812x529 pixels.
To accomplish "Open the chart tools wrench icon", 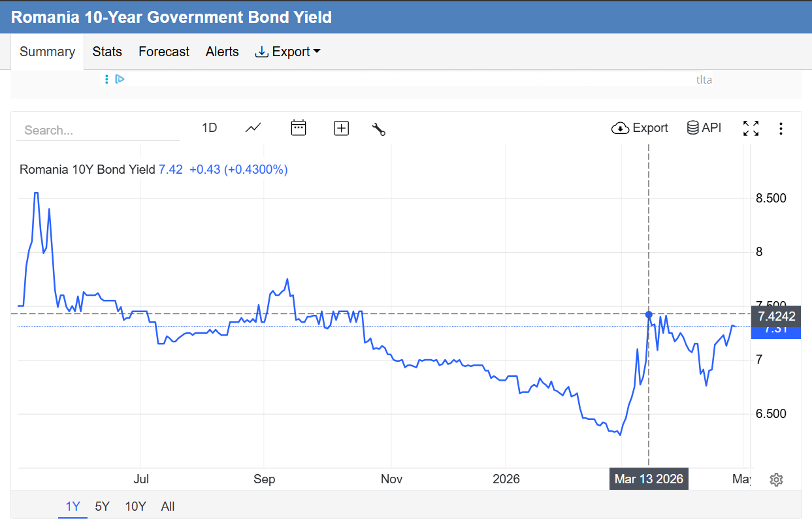I will point(378,129).
